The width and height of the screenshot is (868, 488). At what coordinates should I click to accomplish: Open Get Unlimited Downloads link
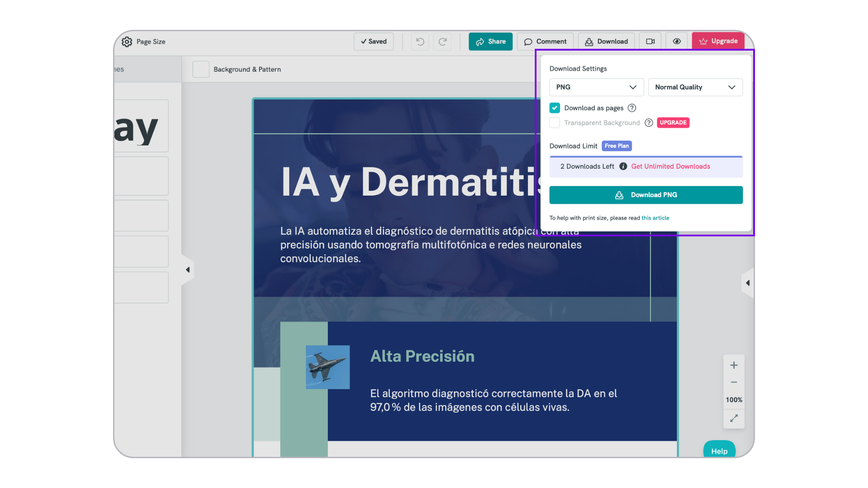pos(670,166)
